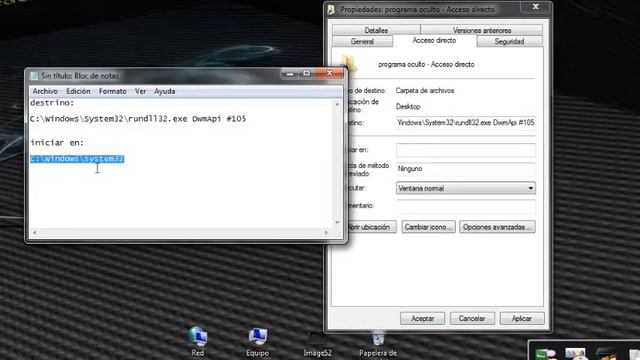Viewport: 640px width, 360px height.
Task: Click Notepad vertical scrollbar up arrow
Action: click(x=337, y=104)
